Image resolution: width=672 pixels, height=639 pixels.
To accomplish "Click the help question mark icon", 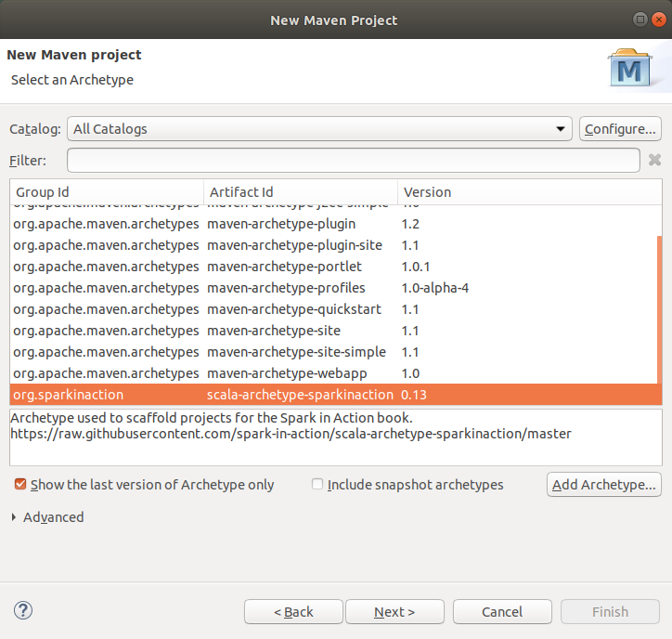I will 24,610.
